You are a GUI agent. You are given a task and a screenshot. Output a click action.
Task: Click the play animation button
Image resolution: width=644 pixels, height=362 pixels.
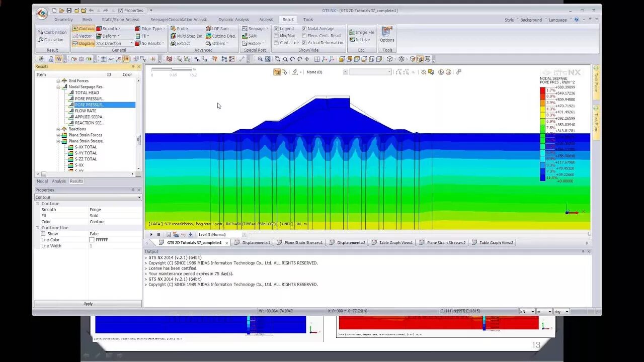click(x=151, y=235)
